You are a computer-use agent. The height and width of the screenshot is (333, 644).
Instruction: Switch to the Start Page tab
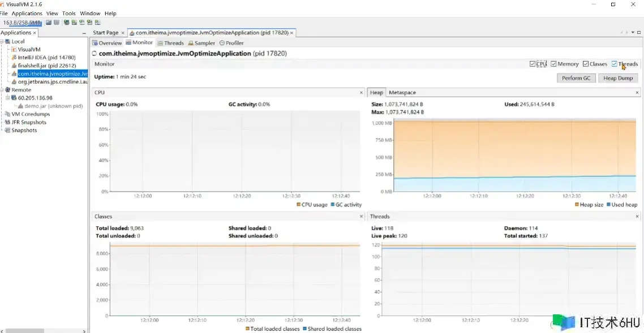click(106, 33)
